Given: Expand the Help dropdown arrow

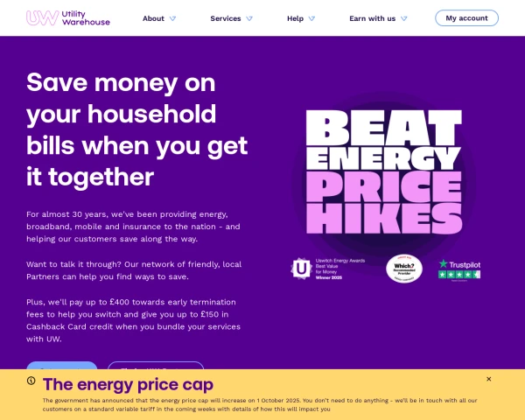Looking at the screenshot, I should [x=311, y=17].
